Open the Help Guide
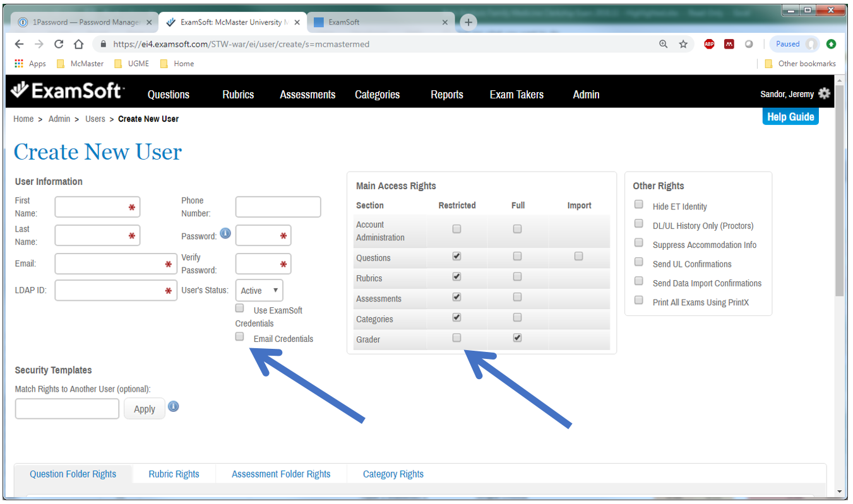Viewport: 853px width, 504px height. pyautogui.click(x=790, y=117)
